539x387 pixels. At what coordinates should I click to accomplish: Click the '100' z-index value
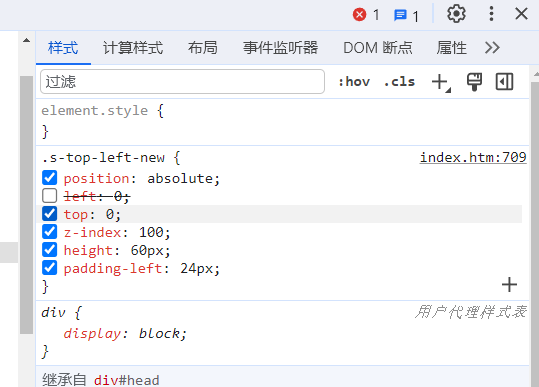click(151, 233)
